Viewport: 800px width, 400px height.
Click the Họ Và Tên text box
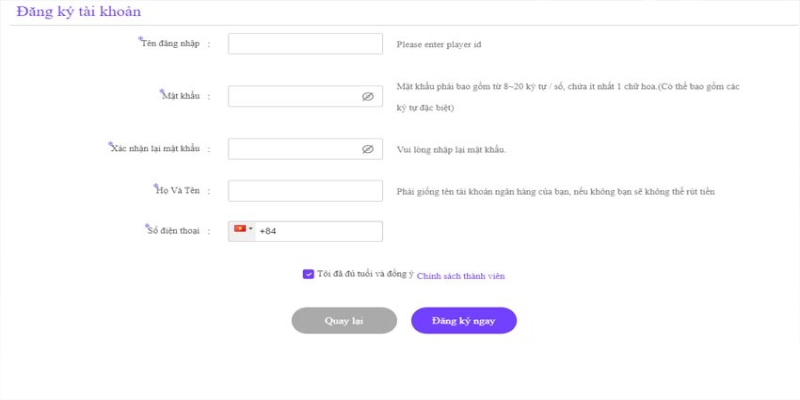[305, 190]
